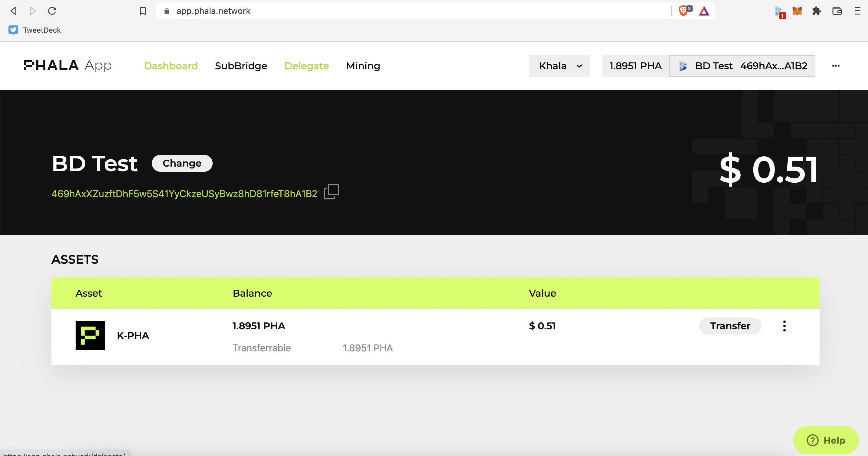868x456 pixels.
Task: Open K-PHA row vertical dots menu
Action: click(x=785, y=326)
